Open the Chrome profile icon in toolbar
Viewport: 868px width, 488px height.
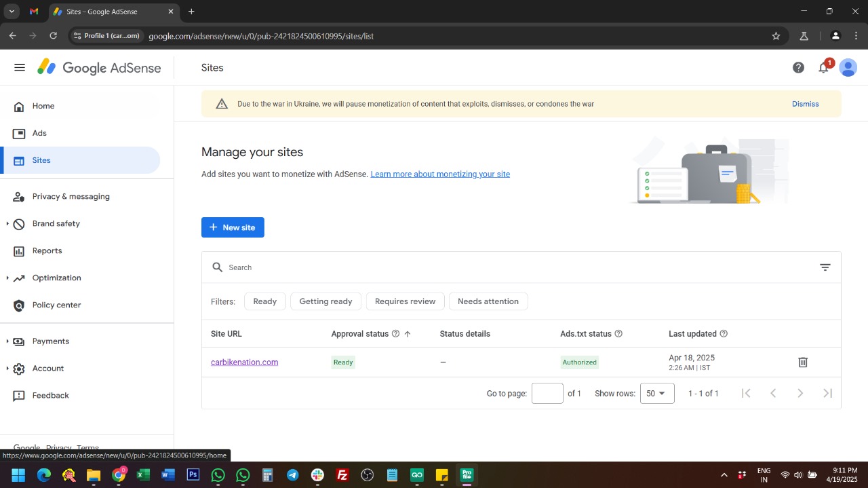coord(835,36)
